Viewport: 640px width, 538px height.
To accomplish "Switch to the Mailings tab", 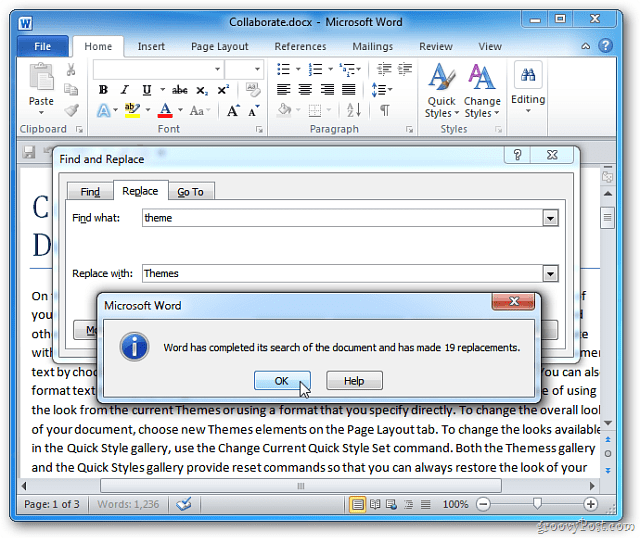I will coord(373,47).
